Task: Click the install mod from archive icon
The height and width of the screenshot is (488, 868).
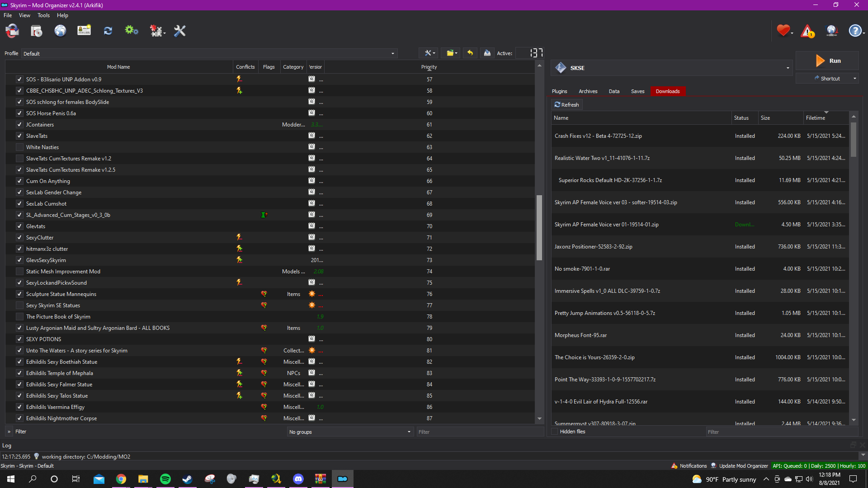Action: pos(36,31)
